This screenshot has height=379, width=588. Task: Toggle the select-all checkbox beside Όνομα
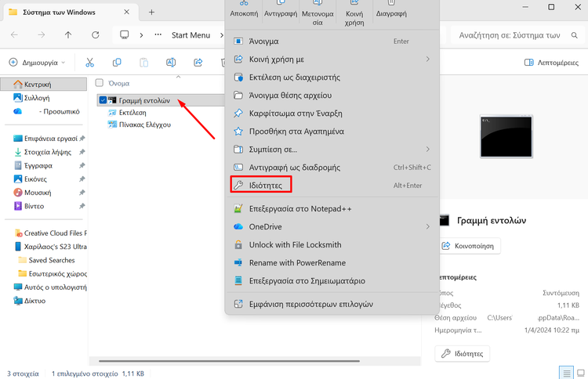click(99, 83)
